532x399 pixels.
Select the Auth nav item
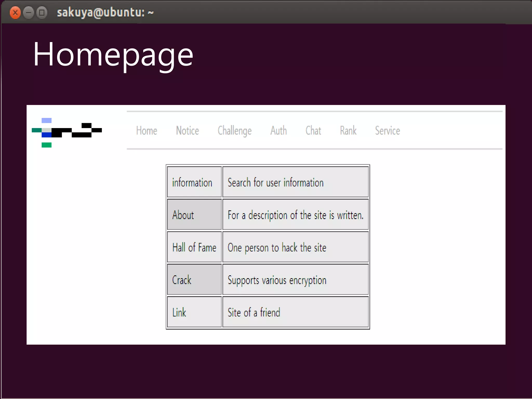point(278,131)
